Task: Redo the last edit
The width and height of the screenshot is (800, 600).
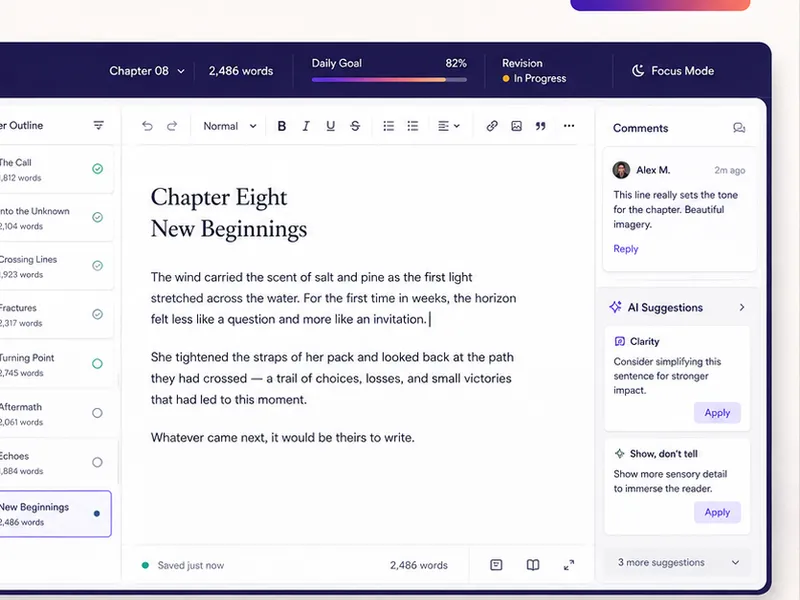Action: [x=172, y=126]
